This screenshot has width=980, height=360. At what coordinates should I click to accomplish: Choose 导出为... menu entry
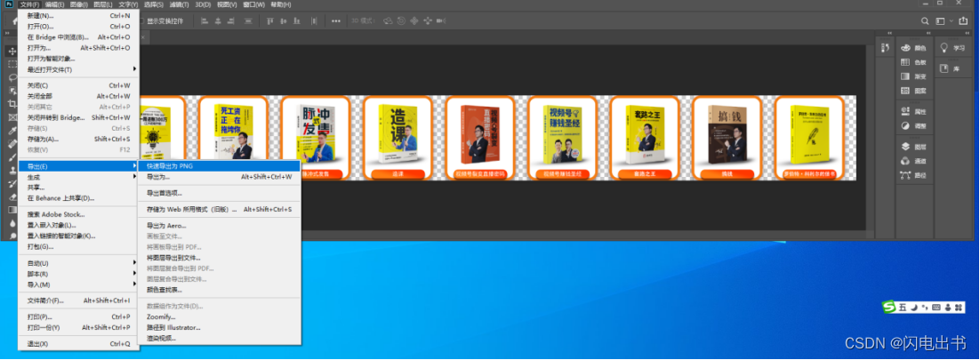point(220,177)
